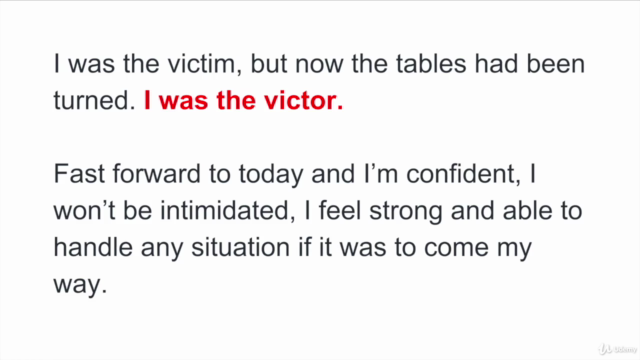Click the word "come" near "my"
This screenshot has width=640, height=360.
(456, 247)
